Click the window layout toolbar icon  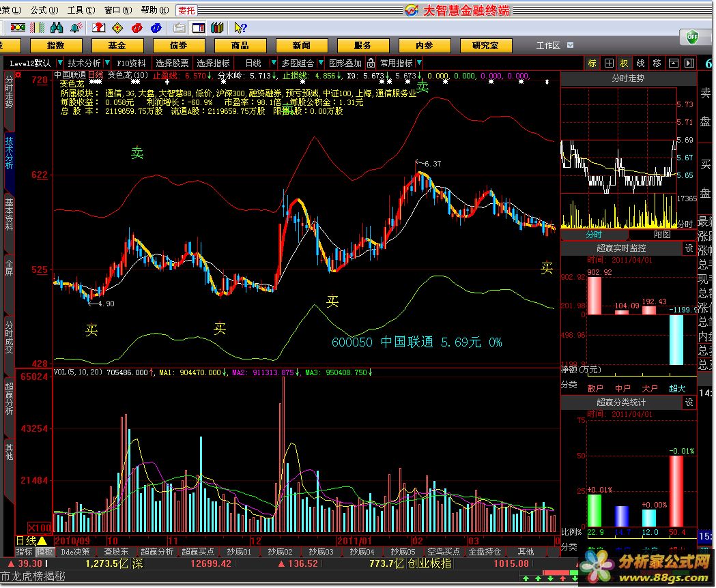(x=198, y=28)
